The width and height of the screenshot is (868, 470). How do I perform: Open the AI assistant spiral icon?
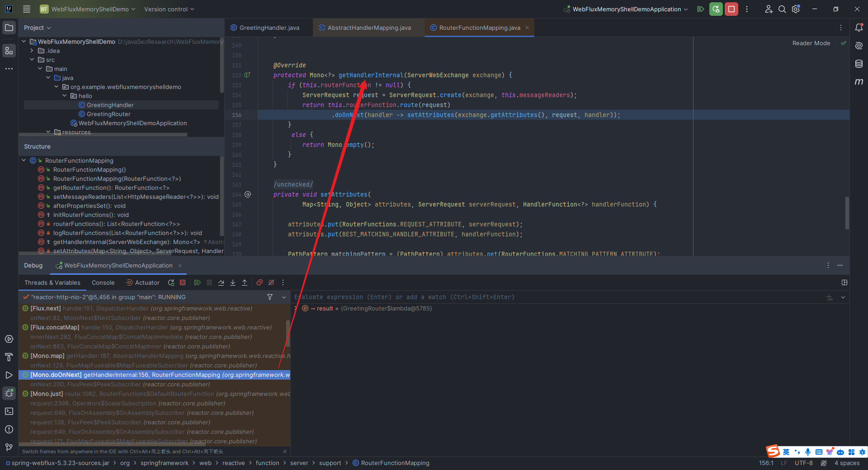point(859,46)
